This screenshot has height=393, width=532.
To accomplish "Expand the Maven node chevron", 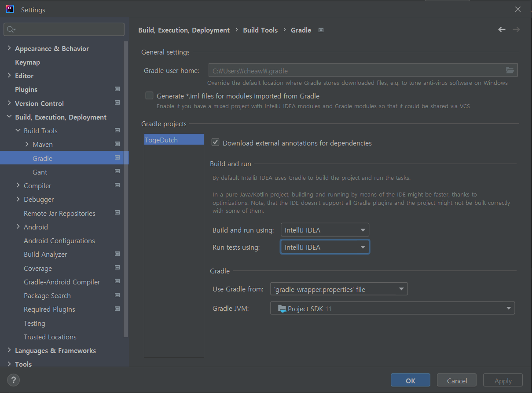I will [x=27, y=144].
